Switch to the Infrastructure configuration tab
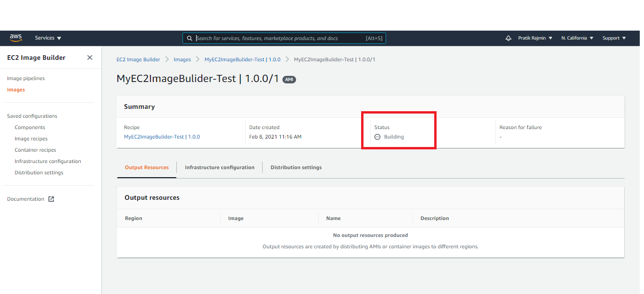Viewport: 644px width, 294px height. pos(220,167)
